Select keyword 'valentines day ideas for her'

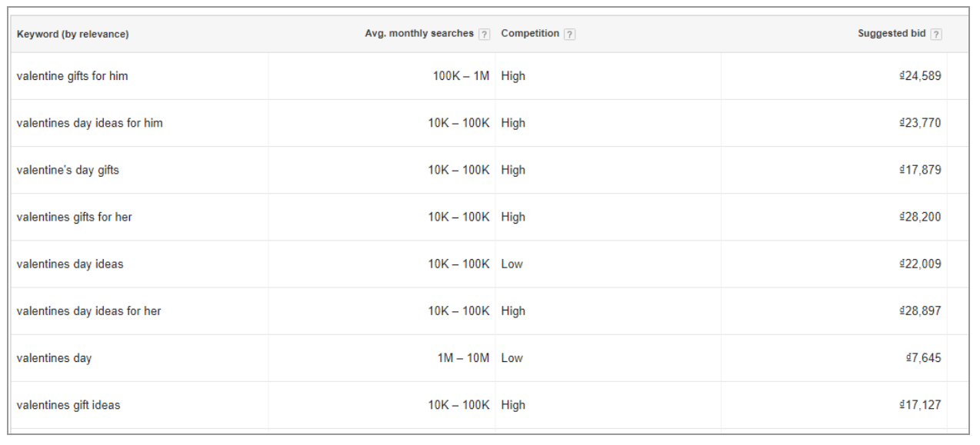88,311
